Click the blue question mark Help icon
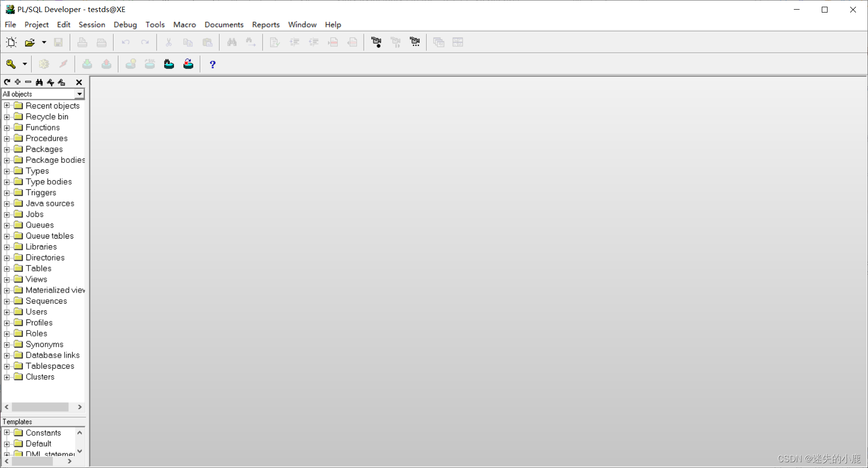Image resolution: width=868 pixels, height=468 pixels. (212, 64)
